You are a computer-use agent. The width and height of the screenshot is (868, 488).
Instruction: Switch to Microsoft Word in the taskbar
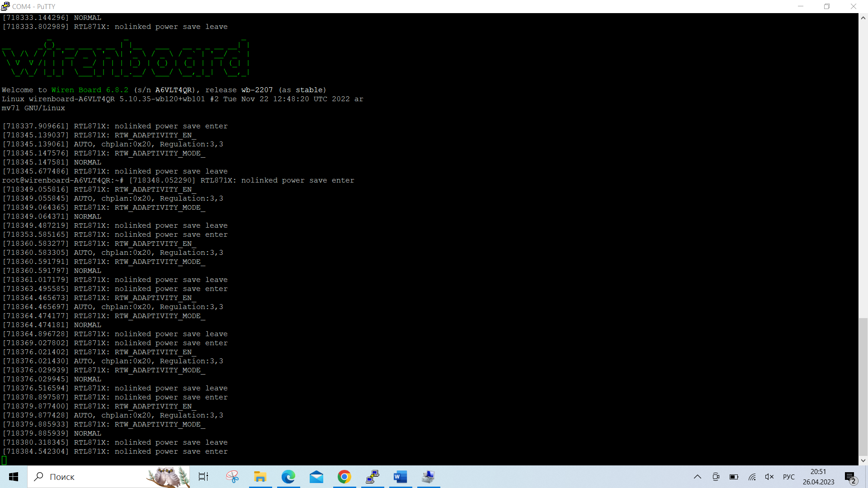401,477
